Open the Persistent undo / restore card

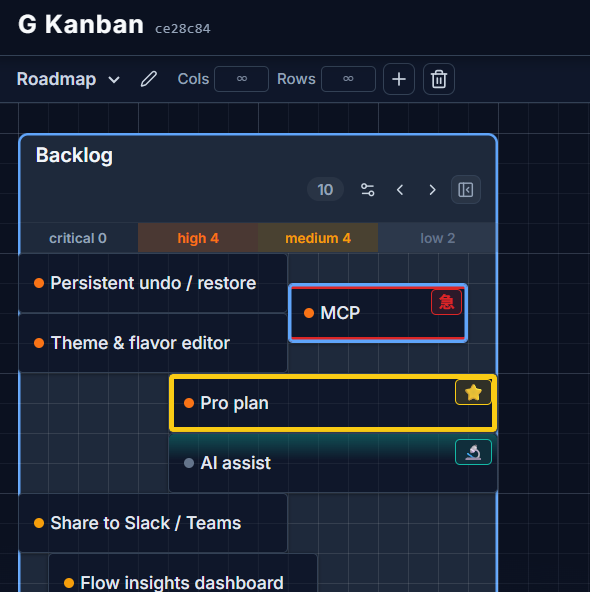pos(153,283)
